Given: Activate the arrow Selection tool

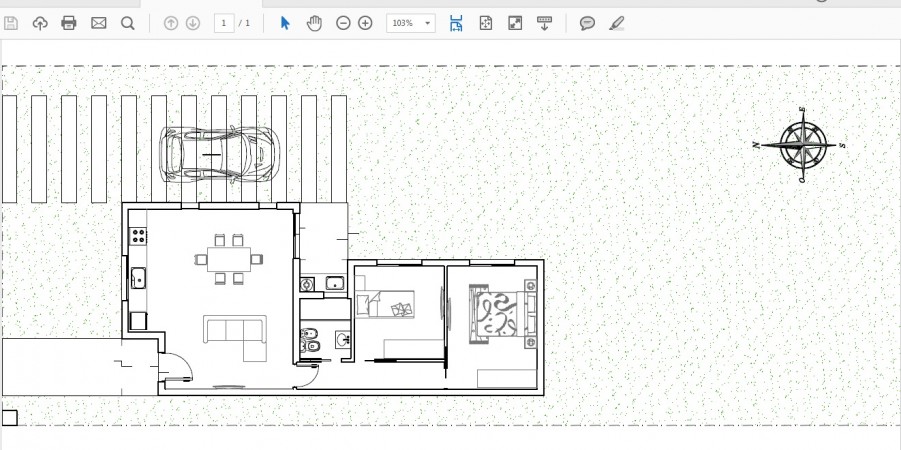Looking at the screenshot, I should point(285,23).
